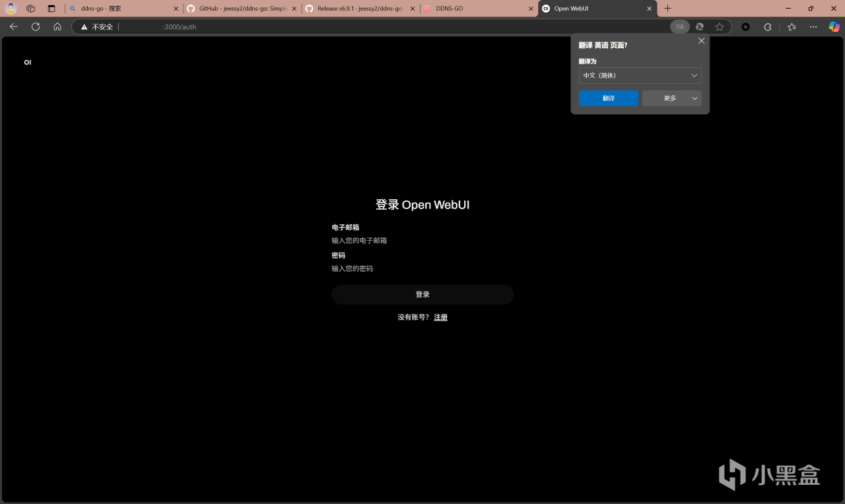
Task: Close the Release v6.9.1 tab
Action: (x=413, y=9)
